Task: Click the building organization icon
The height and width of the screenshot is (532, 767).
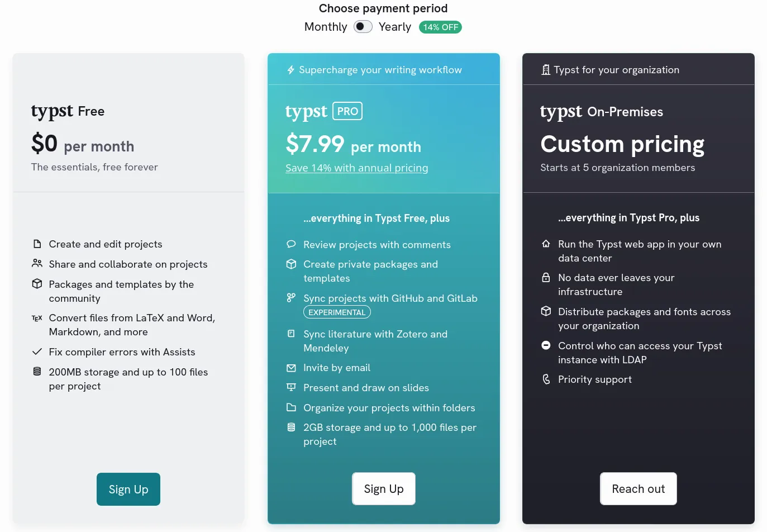Action: (546, 70)
